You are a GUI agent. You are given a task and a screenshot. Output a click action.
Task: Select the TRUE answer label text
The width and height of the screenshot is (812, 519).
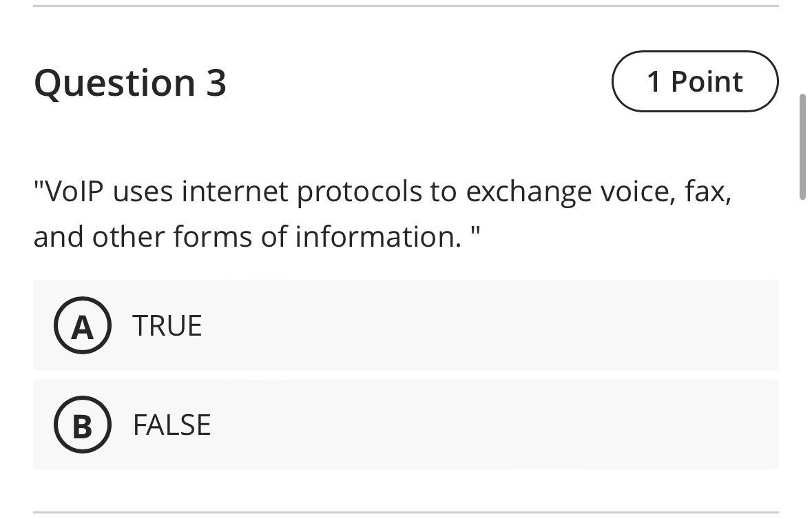pos(167,325)
